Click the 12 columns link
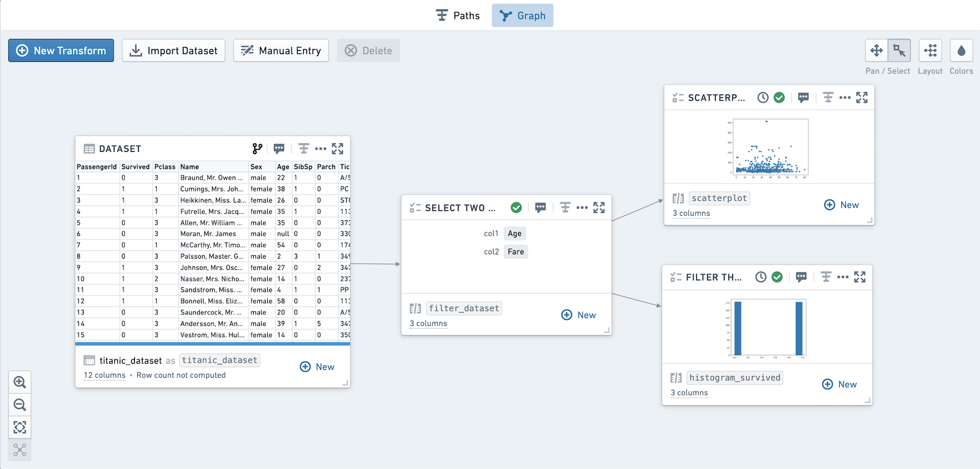 click(105, 375)
